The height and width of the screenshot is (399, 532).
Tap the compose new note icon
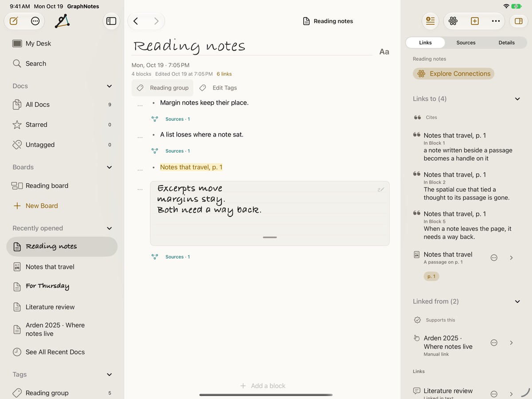(14, 21)
